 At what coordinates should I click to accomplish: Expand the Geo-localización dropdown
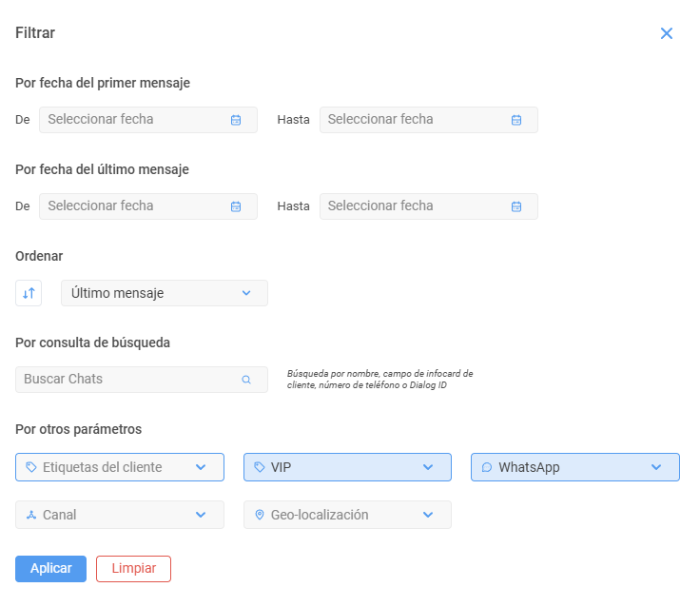pyautogui.click(x=347, y=515)
